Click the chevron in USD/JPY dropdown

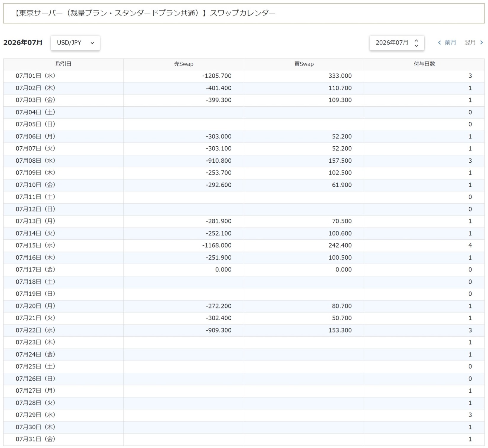92,43
